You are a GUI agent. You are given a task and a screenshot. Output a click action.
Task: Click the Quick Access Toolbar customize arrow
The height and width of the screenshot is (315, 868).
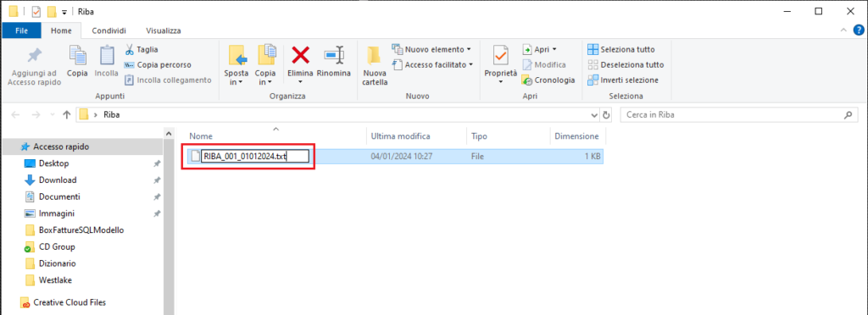tap(64, 11)
